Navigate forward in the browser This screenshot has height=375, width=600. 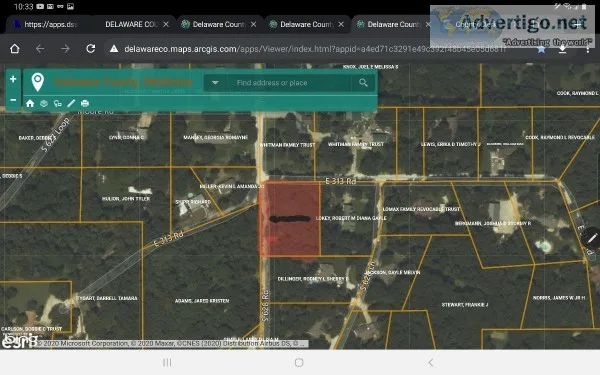65,49
